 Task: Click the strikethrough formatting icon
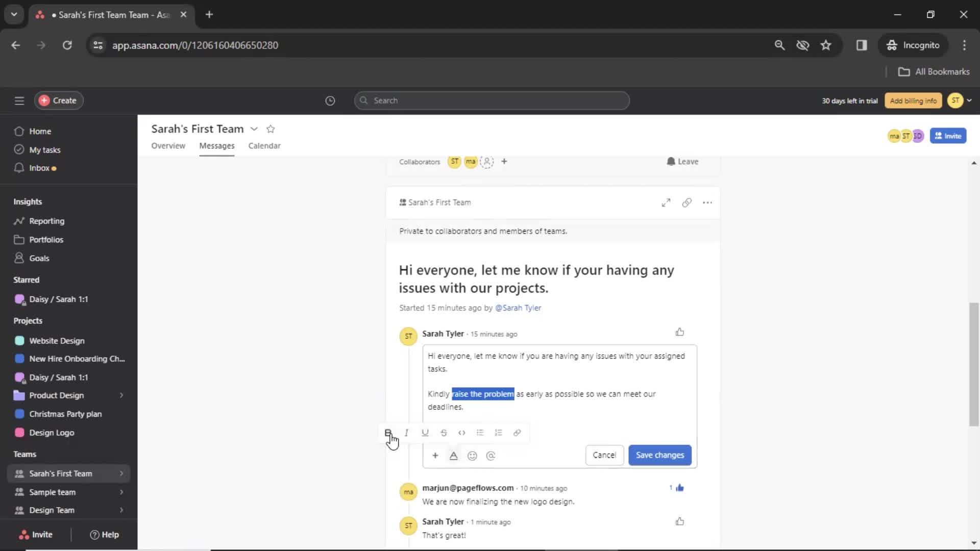444,433
